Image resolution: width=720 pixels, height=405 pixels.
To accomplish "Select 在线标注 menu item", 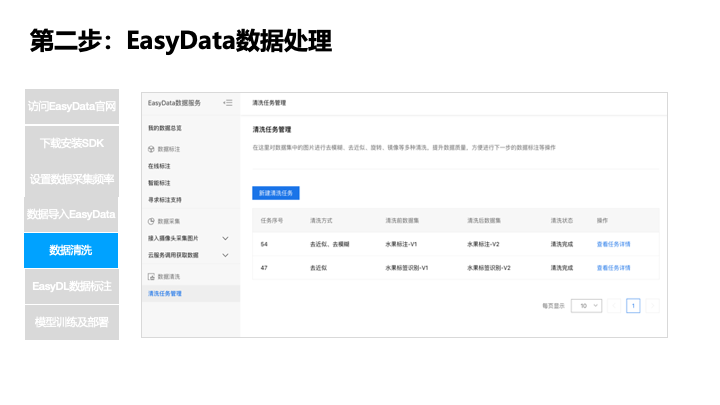I will point(159,166).
